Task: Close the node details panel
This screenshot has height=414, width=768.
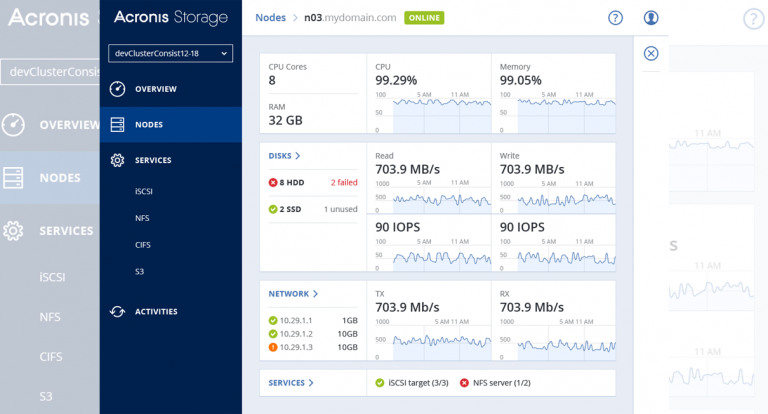Action: [x=651, y=53]
